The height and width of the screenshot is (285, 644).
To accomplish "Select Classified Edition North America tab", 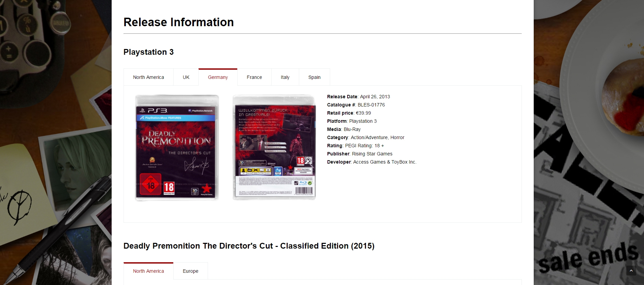I will click(x=148, y=271).
